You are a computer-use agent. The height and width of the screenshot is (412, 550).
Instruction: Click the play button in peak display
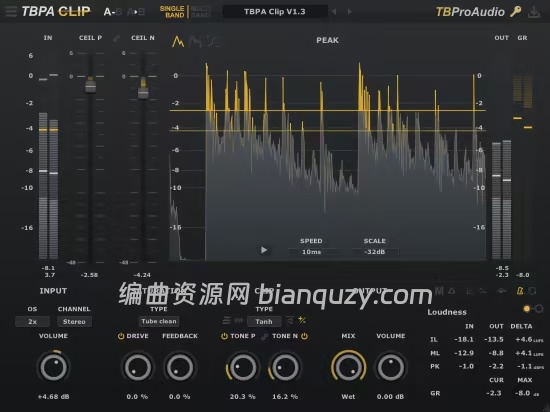264,250
